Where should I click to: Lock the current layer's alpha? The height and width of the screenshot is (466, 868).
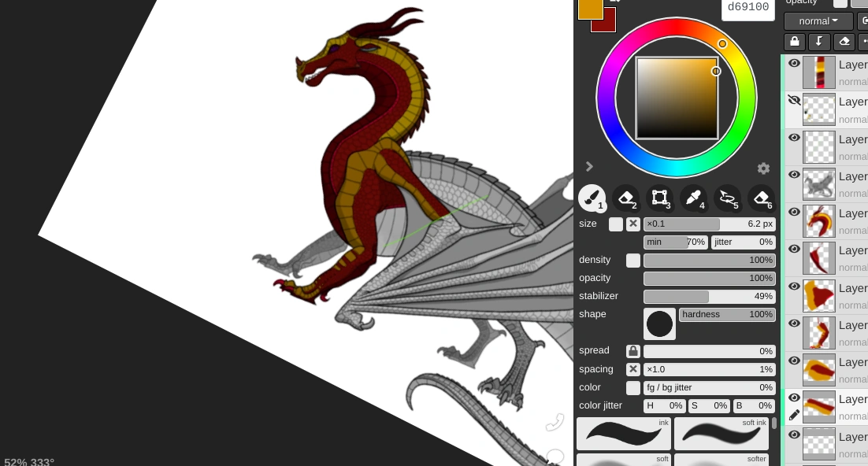click(x=794, y=42)
